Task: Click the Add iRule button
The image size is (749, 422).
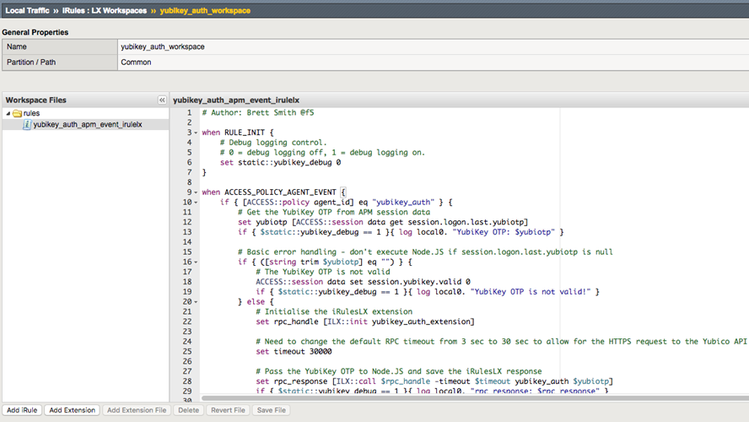Action: [22, 411]
